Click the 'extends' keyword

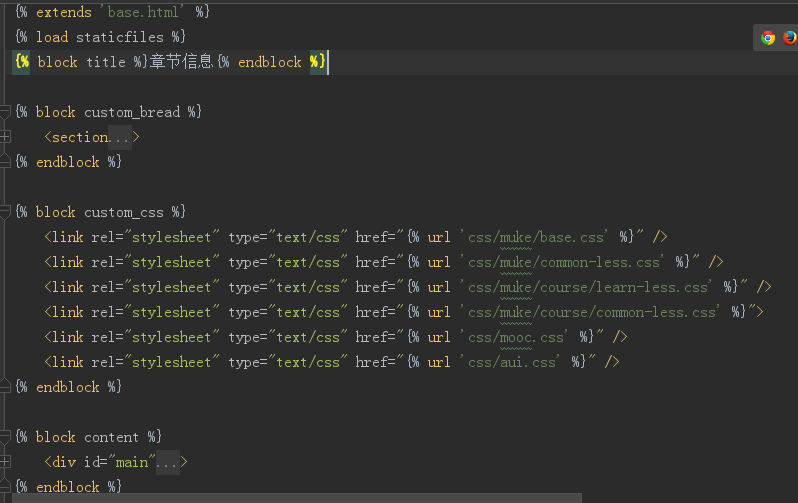[64, 12]
